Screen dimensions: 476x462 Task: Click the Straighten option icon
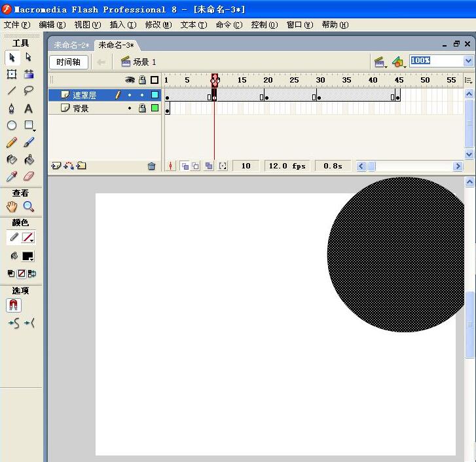(x=29, y=323)
